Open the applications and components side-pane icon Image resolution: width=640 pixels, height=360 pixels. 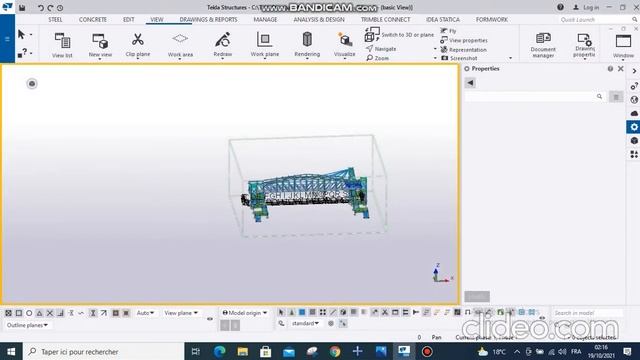click(x=634, y=154)
